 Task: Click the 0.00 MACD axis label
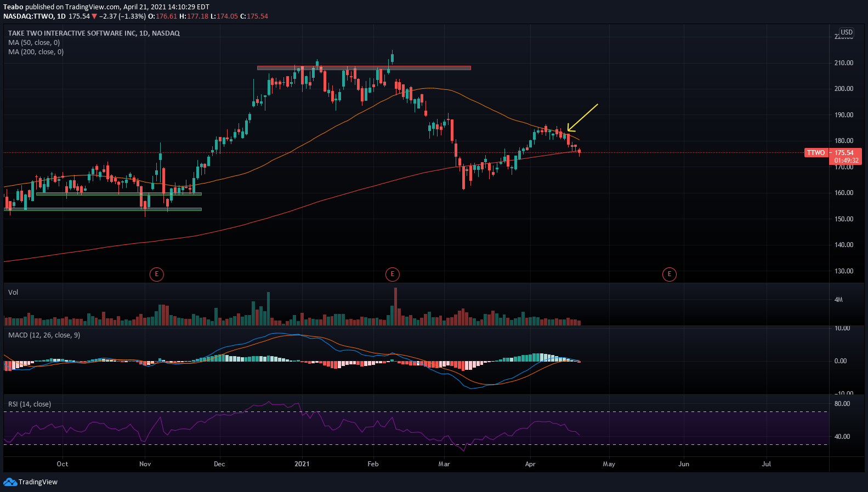point(841,361)
